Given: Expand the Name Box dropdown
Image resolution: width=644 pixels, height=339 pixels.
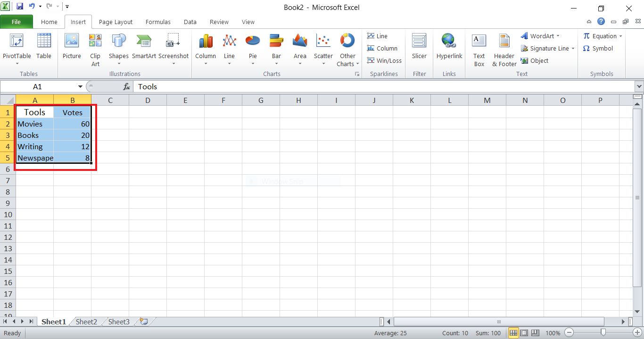Looking at the screenshot, I should (x=80, y=87).
